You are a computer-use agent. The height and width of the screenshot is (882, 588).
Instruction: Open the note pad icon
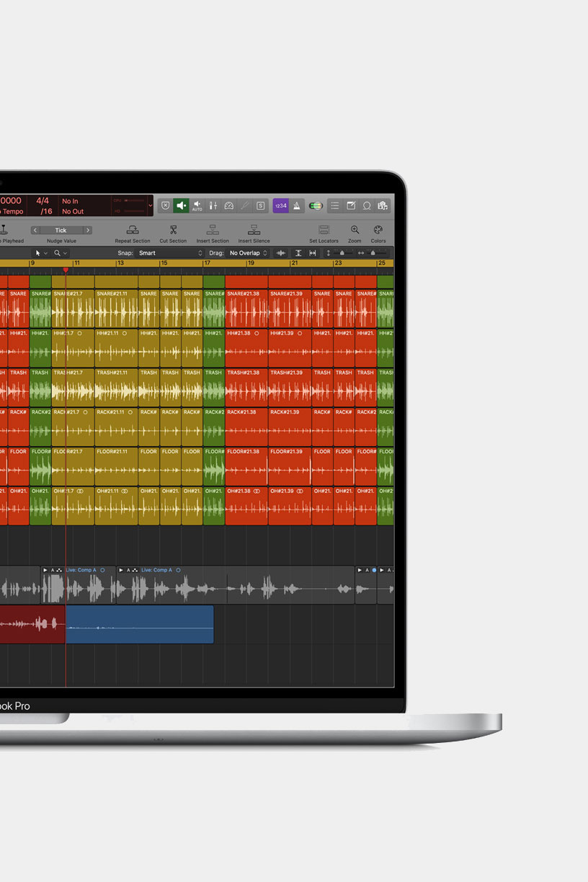pos(351,205)
